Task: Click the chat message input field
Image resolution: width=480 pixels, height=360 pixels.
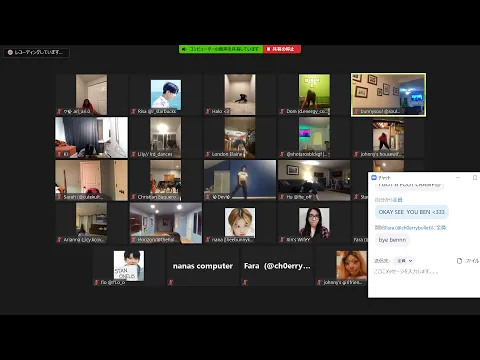Action: pyautogui.click(x=423, y=272)
